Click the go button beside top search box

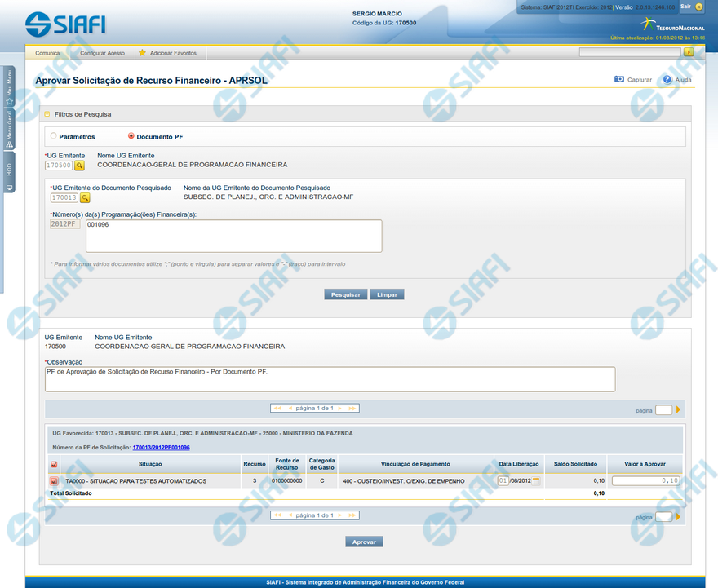[689, 52]
